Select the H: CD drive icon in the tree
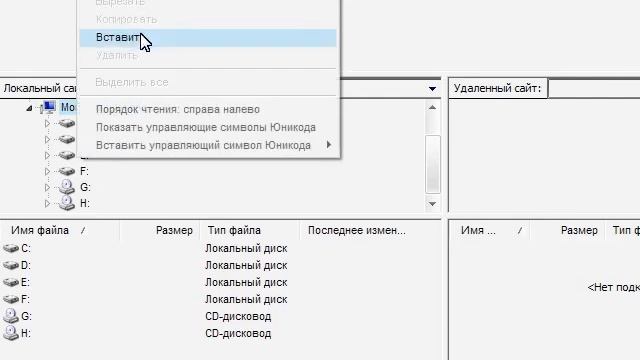 (x=67, y=203)
